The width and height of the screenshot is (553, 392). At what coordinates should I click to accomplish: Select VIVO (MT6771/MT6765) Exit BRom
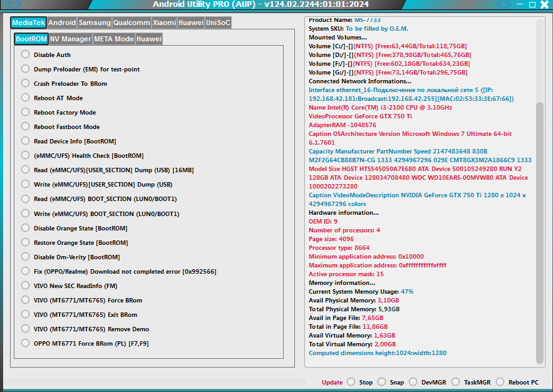click(26, 315)
